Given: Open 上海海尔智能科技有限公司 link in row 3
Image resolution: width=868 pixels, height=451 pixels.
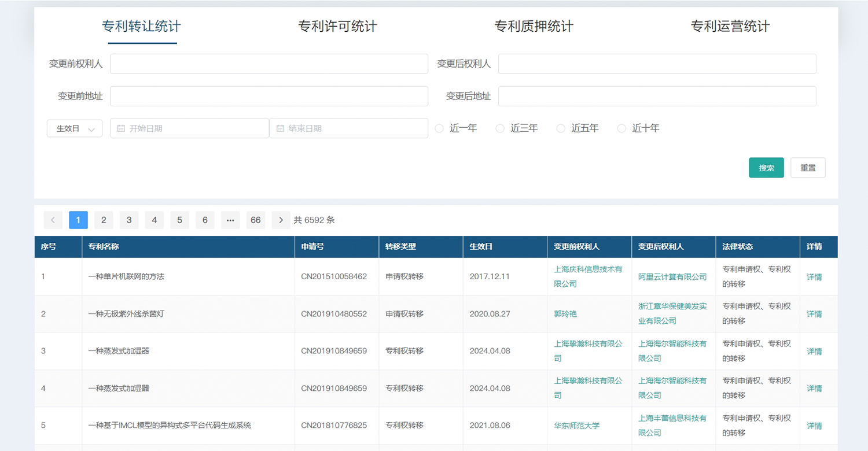Looking at the screenshot, I should [672, 351].
